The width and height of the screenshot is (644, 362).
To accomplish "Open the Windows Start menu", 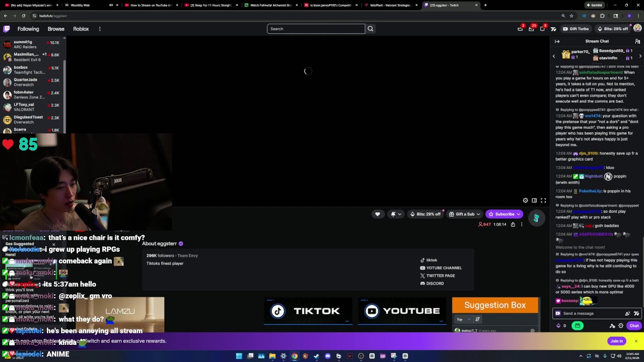I will (239, 356).
